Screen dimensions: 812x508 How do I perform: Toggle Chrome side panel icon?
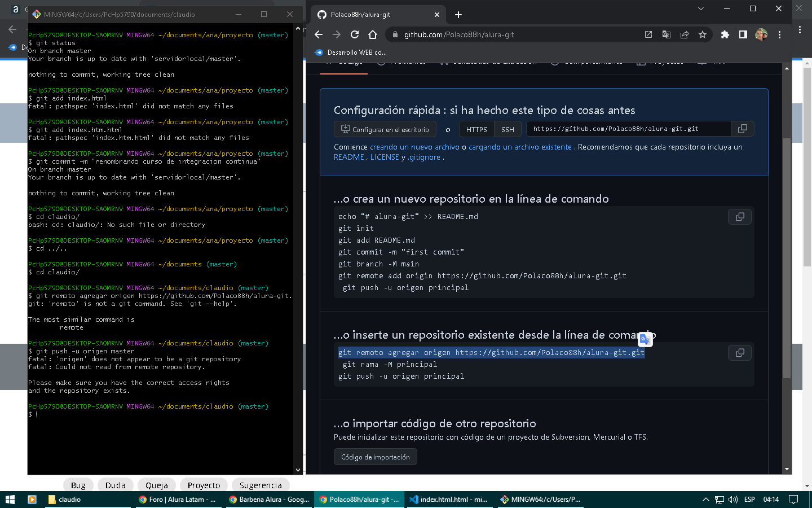[743, 34]
